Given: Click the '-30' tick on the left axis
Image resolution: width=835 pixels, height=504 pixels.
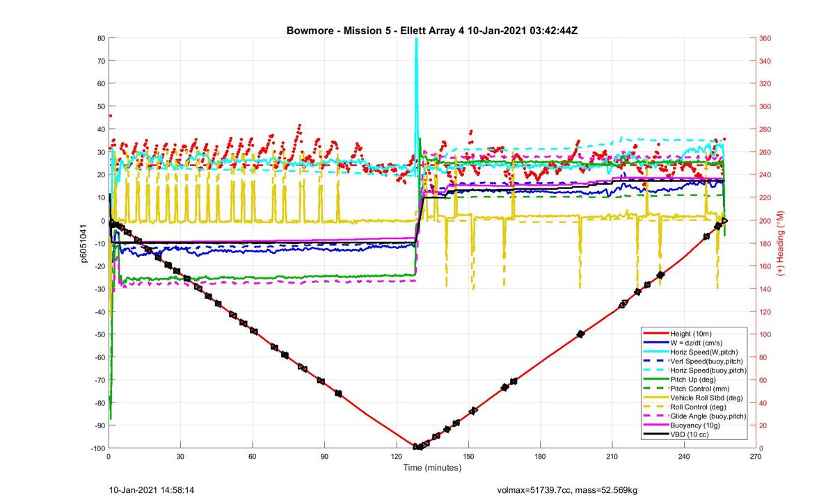Looking at the screenshot, I should click(x=100, y=289).
